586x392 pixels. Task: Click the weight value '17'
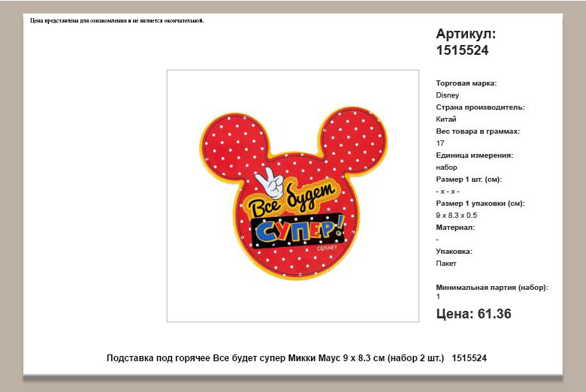[x=439, y=143]
